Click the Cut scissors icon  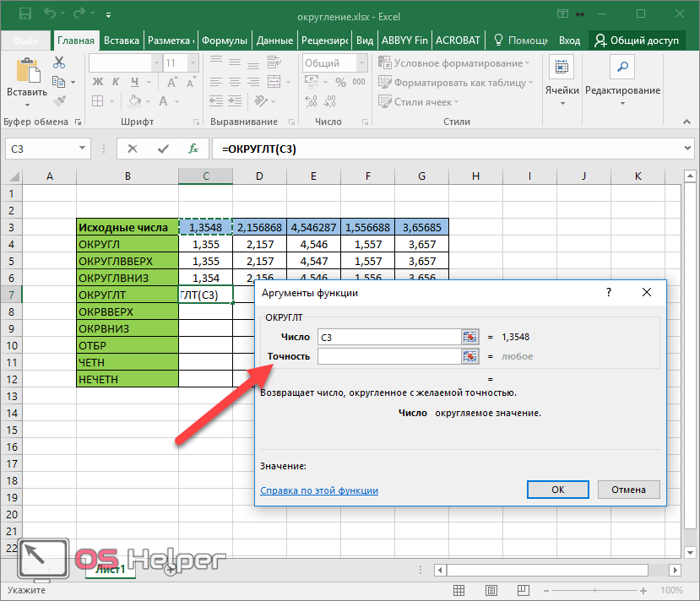(58, 62)
